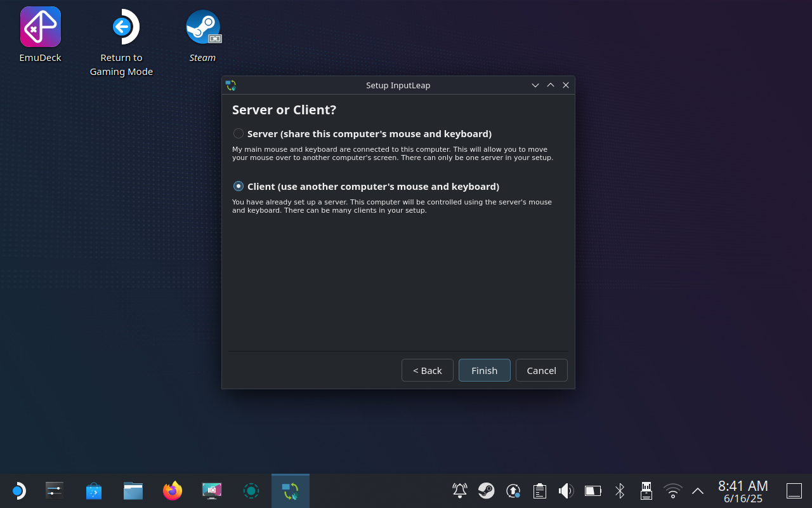
Task: Open the Klipper clipboard tray icon
Action: pos(539,490)
